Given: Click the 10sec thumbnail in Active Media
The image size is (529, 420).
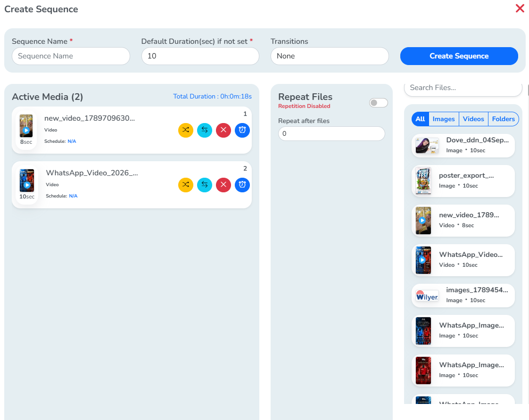Looking at the screenshot, I should 27,181.
